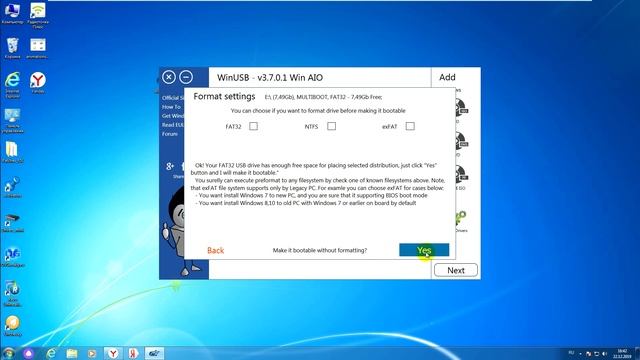Open File Explorer from the taskbar
Image resolution: width=640 pixels, height=360 pixels.
point(72,353)
